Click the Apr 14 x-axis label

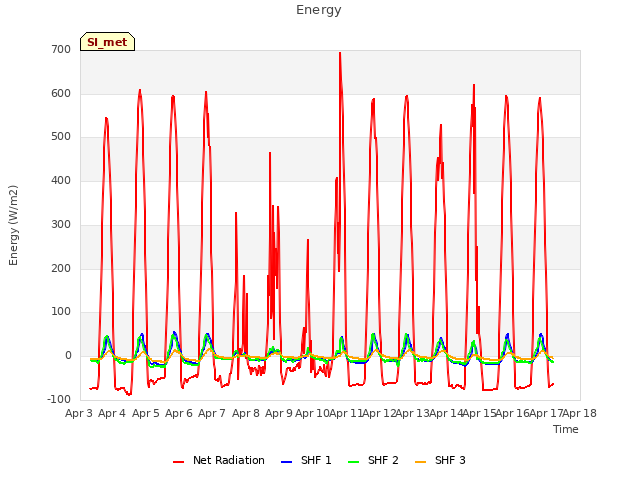click(446, 413)
